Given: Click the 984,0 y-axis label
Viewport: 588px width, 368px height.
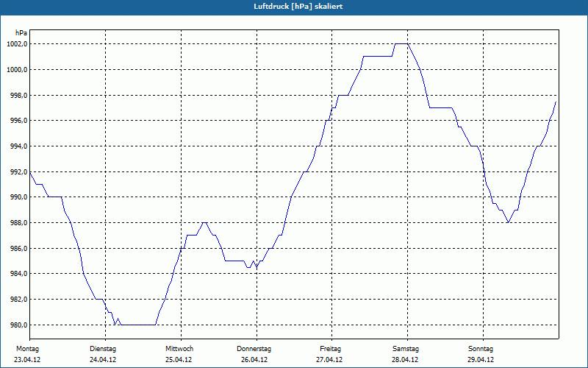Looking at the screenshot, I should pos(18,274).
